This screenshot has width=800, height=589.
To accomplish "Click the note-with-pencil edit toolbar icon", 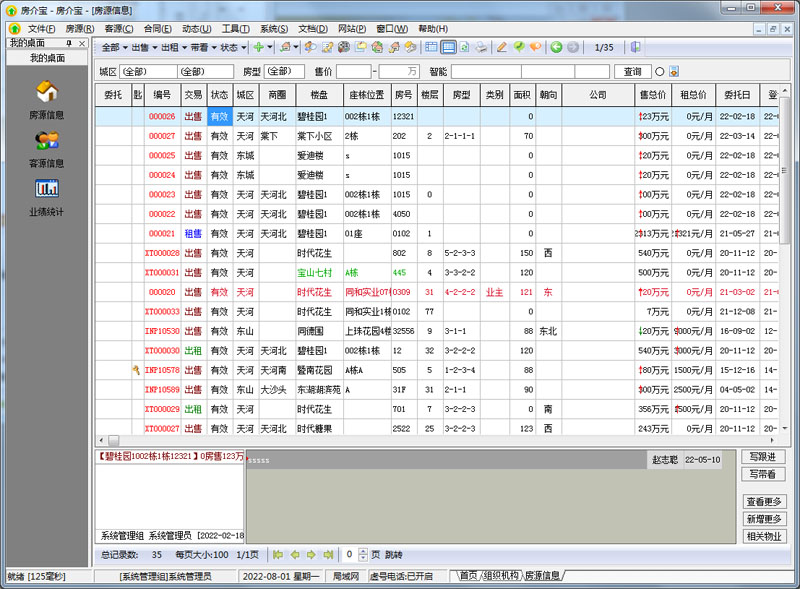I will [327, 47].
